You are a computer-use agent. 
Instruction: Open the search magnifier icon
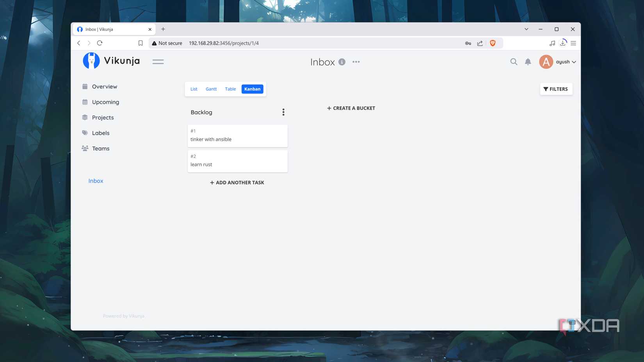(x=514, y=62)
